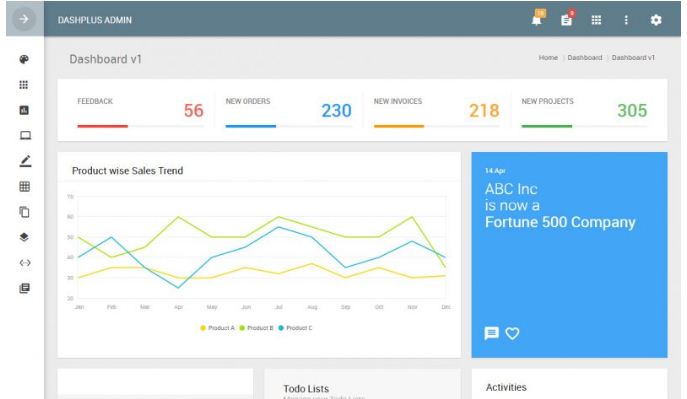Go to Home breadcrumb link
The width and height of the screenshot is (687, 399).
(548, 57)
